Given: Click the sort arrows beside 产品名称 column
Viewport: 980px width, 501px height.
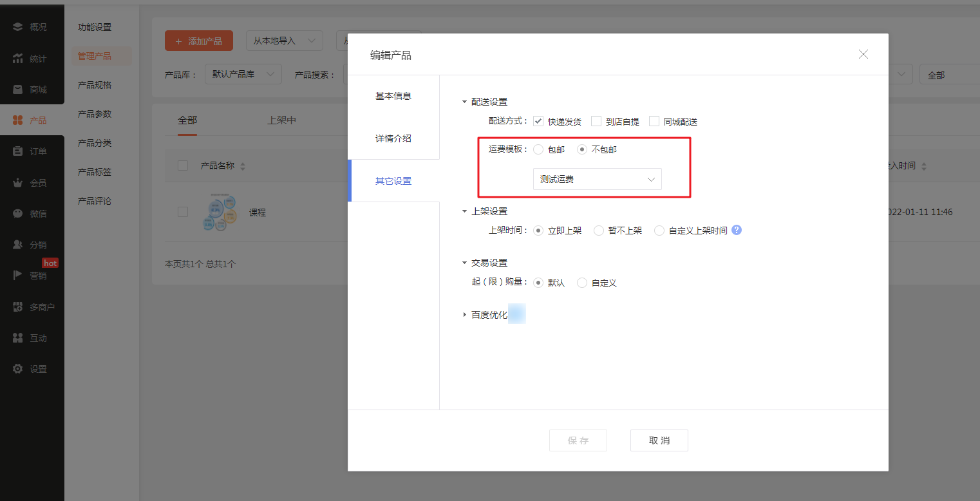Looking at the screenshot, I should coord(243,166).
